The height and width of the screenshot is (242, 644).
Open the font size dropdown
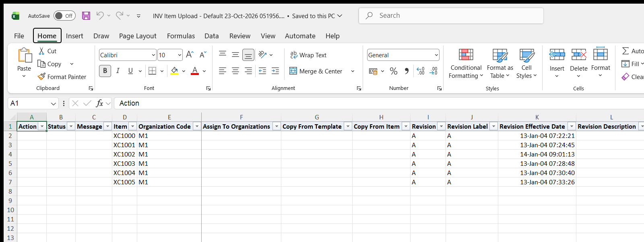tap(180, 55)
